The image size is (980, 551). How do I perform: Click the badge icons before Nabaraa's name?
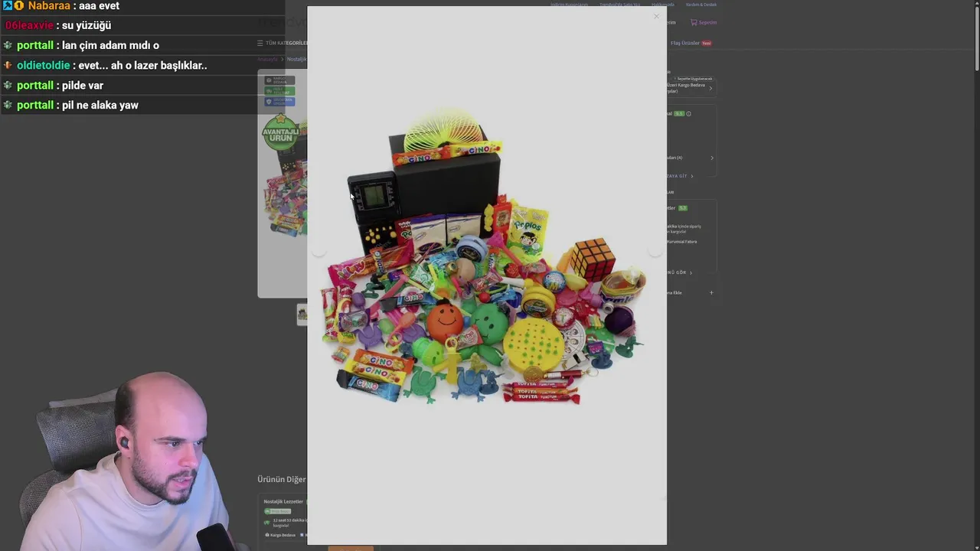click(13, 5)
